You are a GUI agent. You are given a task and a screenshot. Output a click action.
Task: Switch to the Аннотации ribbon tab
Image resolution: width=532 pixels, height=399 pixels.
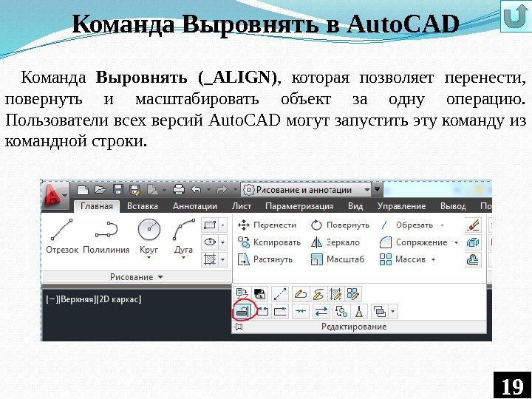[x=195, y=206]
